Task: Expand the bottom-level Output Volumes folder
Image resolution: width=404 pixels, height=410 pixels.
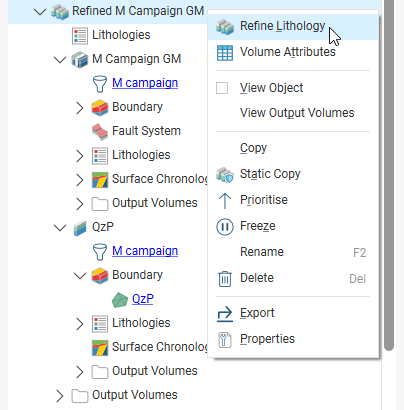Action: click(x=60, y=396)
